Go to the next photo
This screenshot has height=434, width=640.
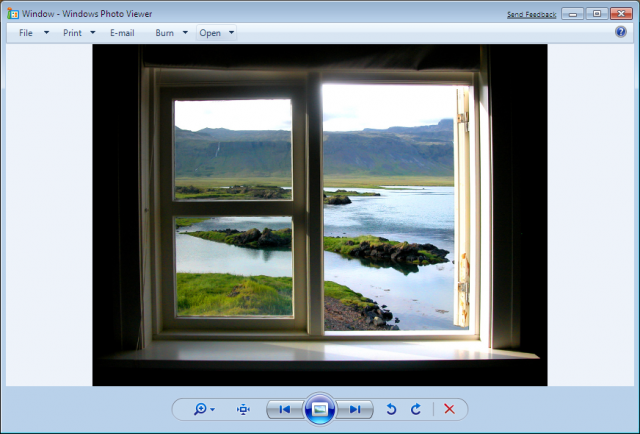pos(355,409)
